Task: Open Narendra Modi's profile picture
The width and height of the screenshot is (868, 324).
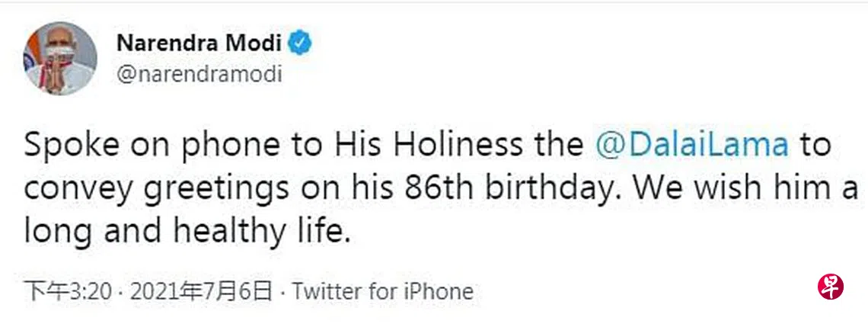Action: 59,59
